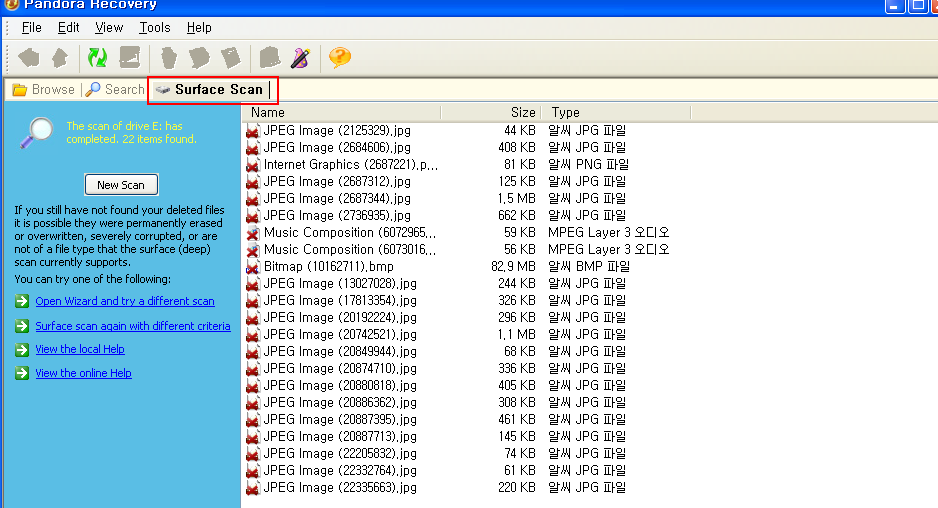
Task: Click the back navigation toolbar icon
Action: pos(29,58)
